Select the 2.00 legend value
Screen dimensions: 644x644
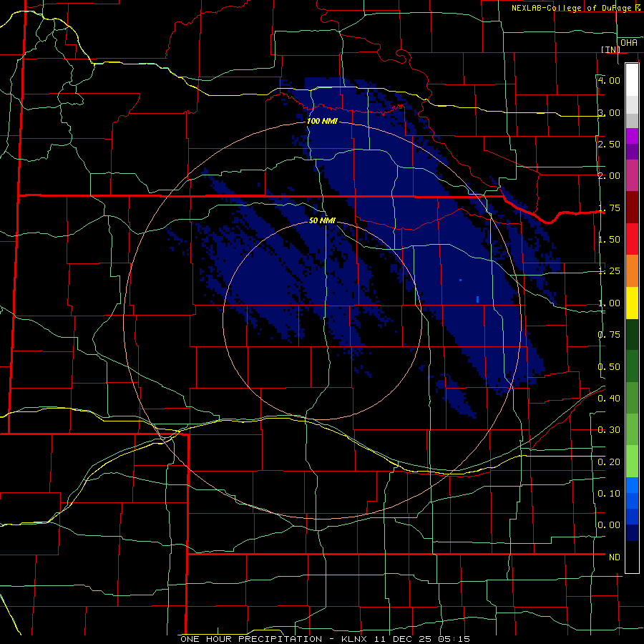(609, 176)
